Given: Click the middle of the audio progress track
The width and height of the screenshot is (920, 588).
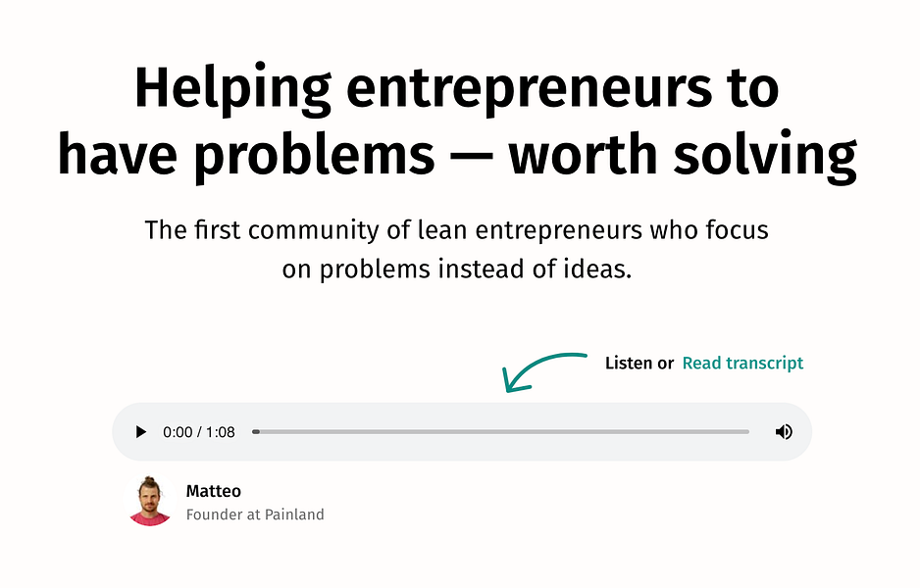Looking at the screenshot, I should pyautogui.click(x=501, y=432).
